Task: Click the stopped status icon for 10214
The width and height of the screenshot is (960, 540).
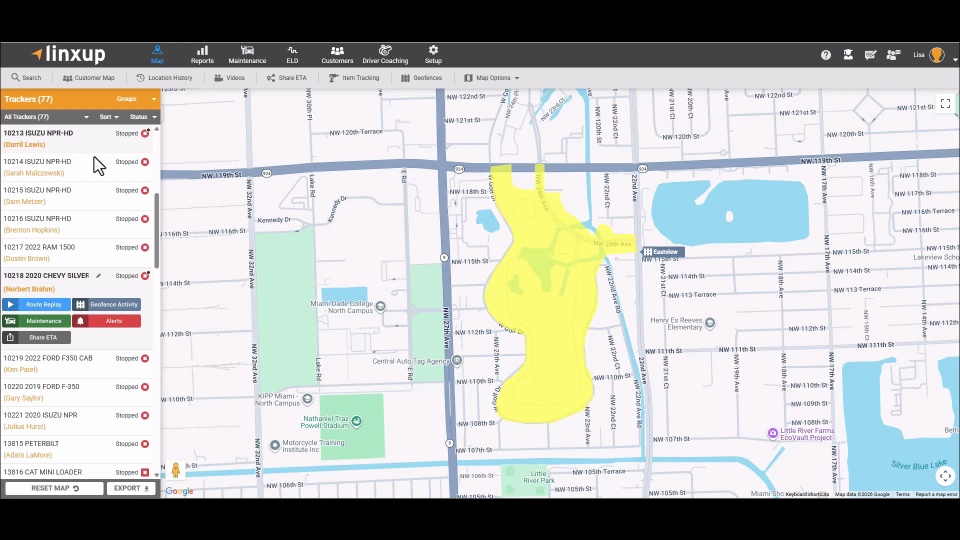Action: pos(145,162)
